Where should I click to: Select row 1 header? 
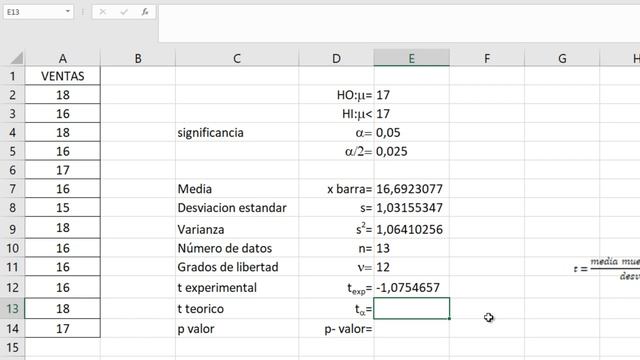pyautogui.click(x=12, y=76)
